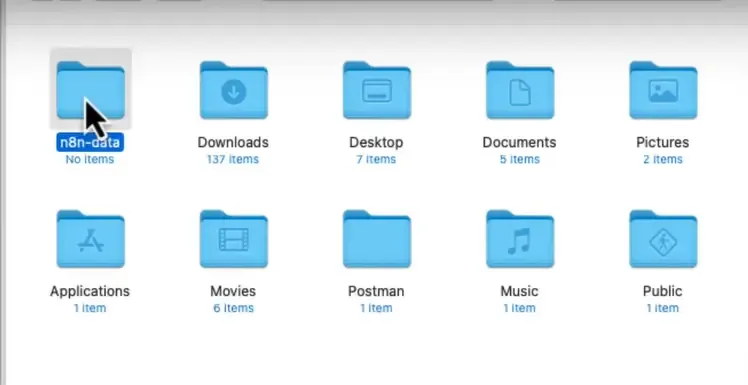Select the Desktop folder icon
Screen dimensions: 748x385
(377, 90)
